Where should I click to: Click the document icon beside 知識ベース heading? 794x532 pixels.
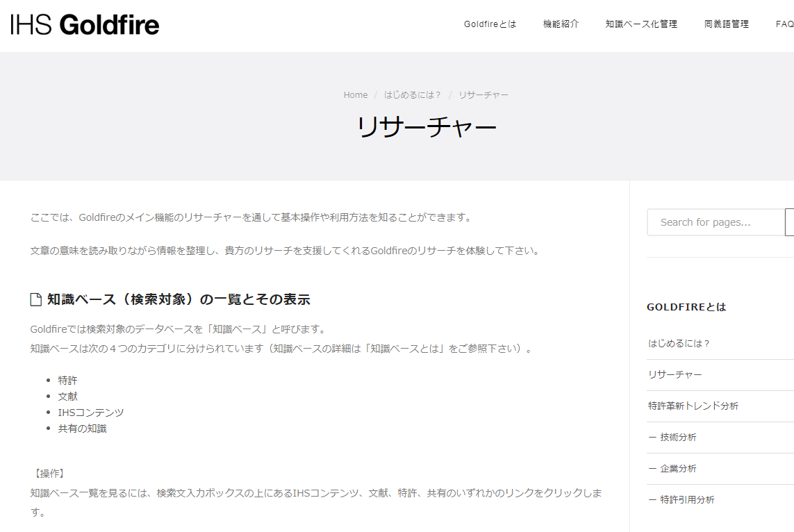[36, 299]
